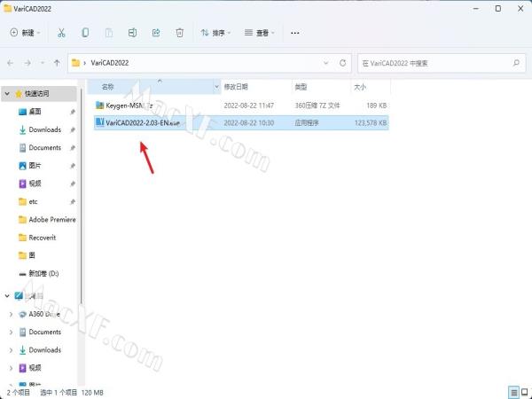Screen dimensions: 532x399
Task: Sort by 修改日期 column header
Action: point(236,87)
